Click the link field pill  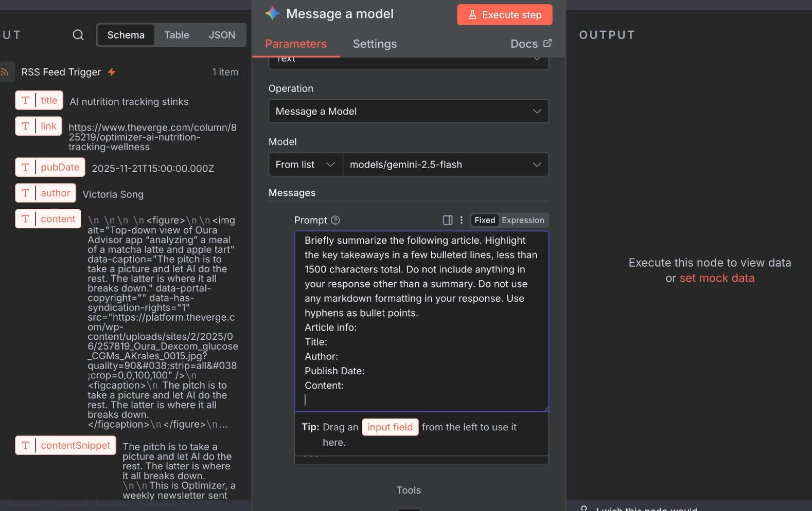tap(39, 126)
